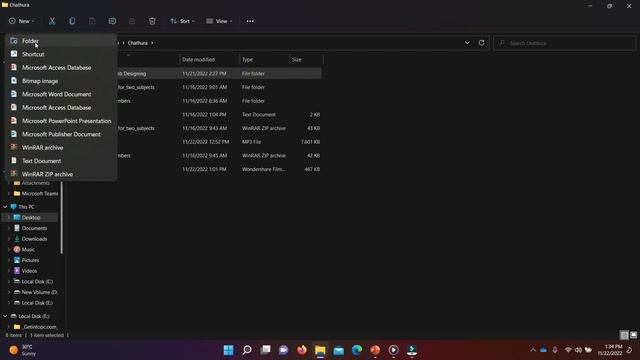Click the Rename icon in toolbar
Image resolution: width=640 pixels, height=360 pixels.
pos(112,21)
